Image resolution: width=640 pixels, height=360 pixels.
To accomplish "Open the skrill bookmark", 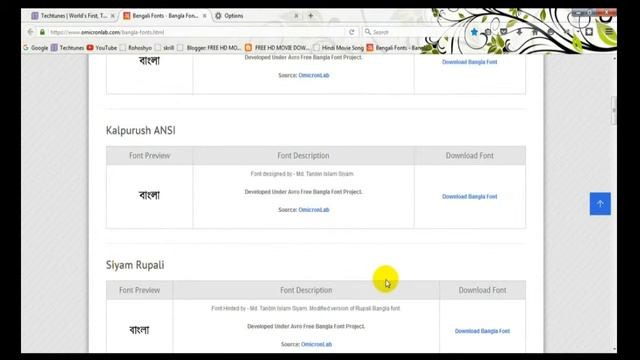I will (x=164, y=48).
